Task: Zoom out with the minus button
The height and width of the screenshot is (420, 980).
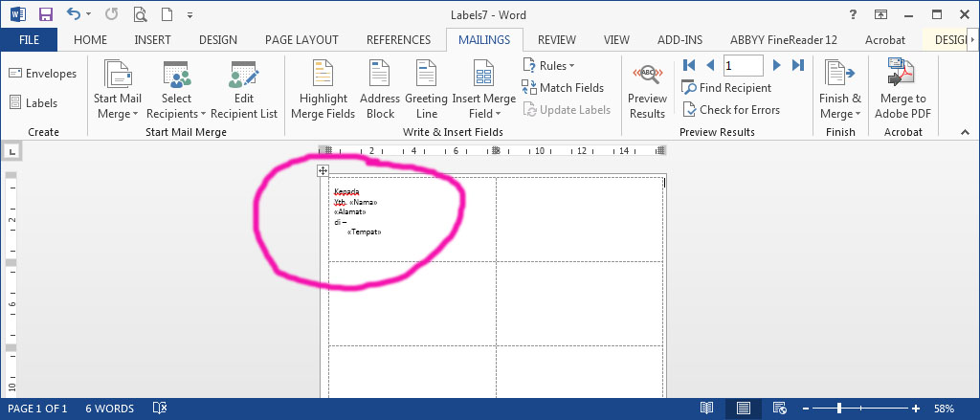Action: click(806, 409)
